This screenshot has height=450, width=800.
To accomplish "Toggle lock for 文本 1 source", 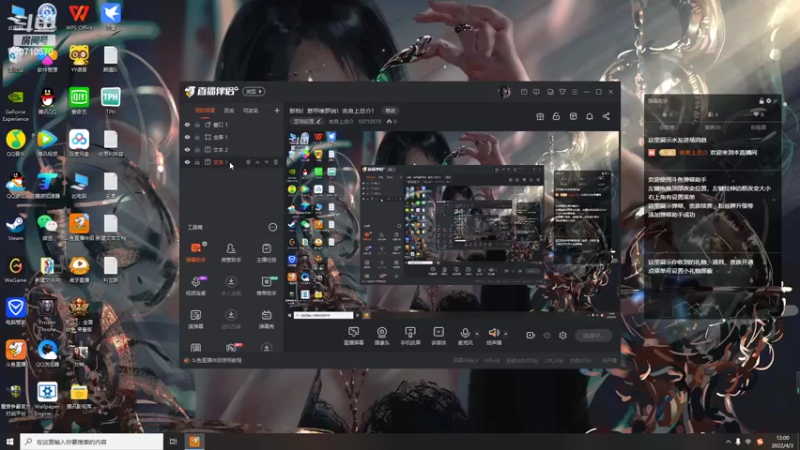I will pyautogui.click(x=197, y=162).
